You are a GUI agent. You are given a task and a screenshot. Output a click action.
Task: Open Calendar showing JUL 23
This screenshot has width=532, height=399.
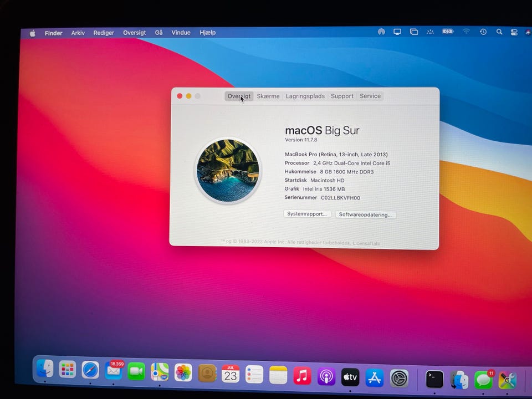pyautogui.click(x=231, y=374)
